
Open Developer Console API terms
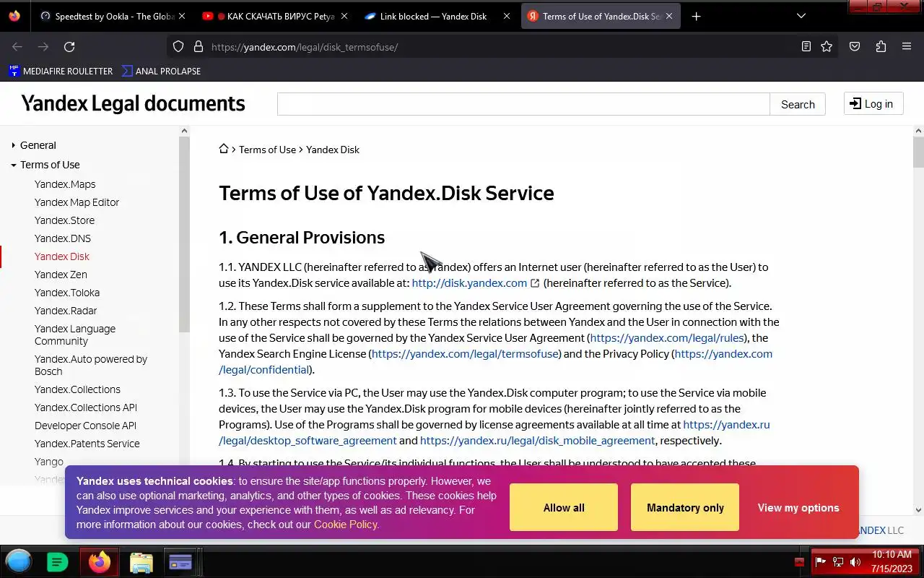coord(85,426)
